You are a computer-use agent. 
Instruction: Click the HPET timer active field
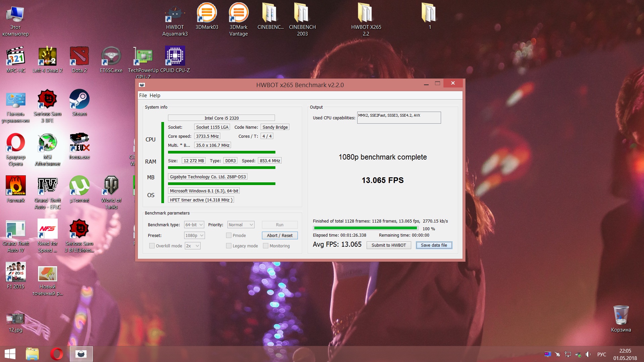point(201,200)
